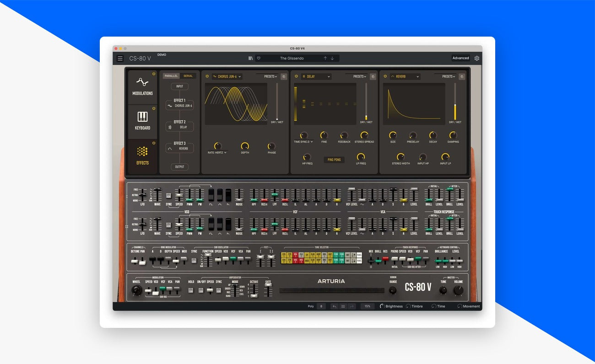
Task: Click the Reverb Dry/Wet slider
Action: [454, 102]
